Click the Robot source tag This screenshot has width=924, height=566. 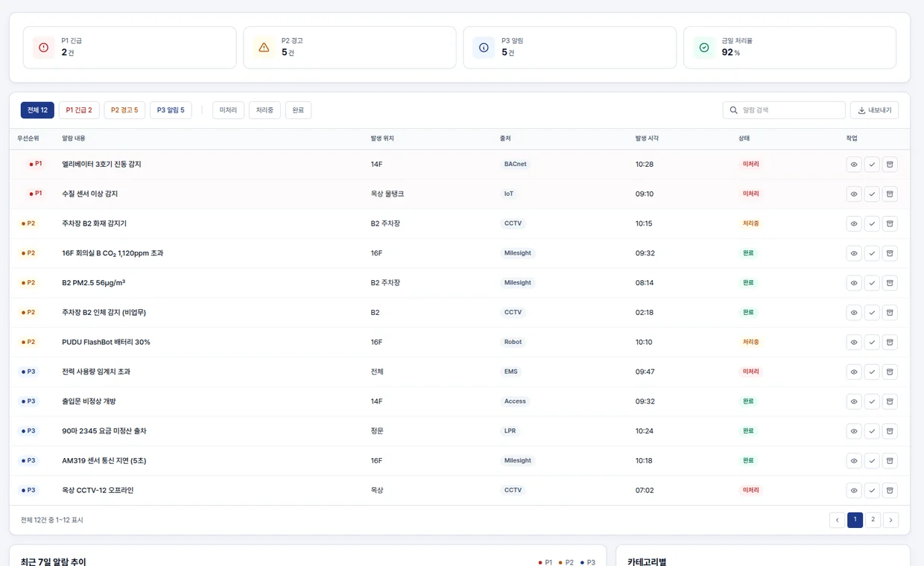click(x=513, y=342)
